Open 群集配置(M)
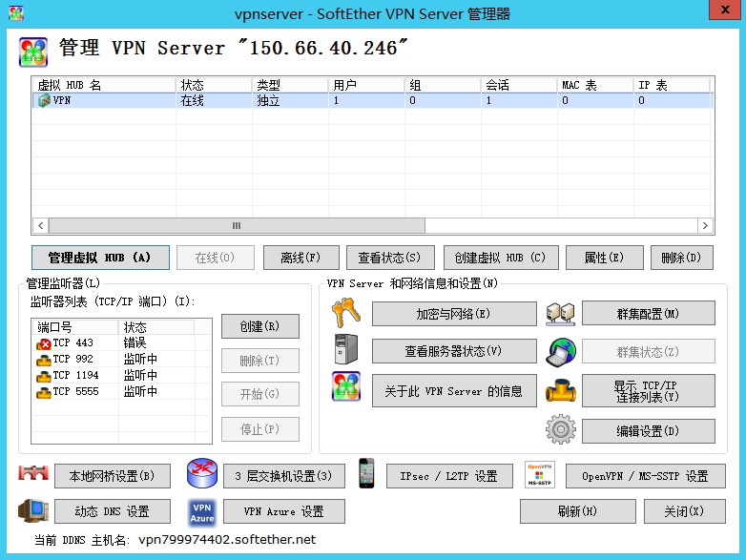The height and width of the screenshot is (560, 746). pyautogui.click(x=649, y=314)
